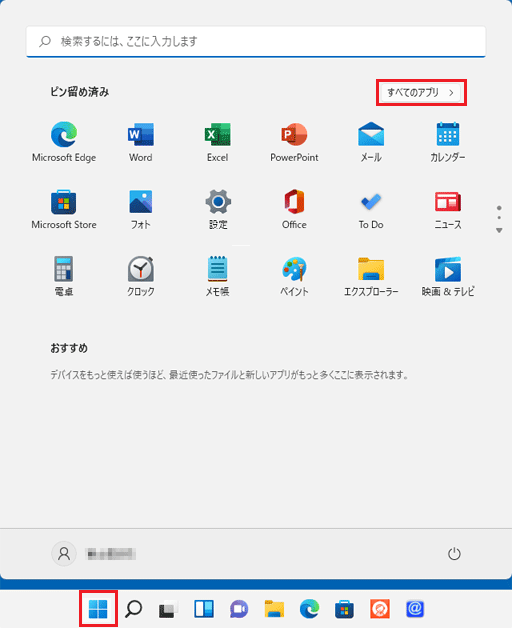Launch the 電卓 calculator app
512x628 pixels.
(64, 276)
